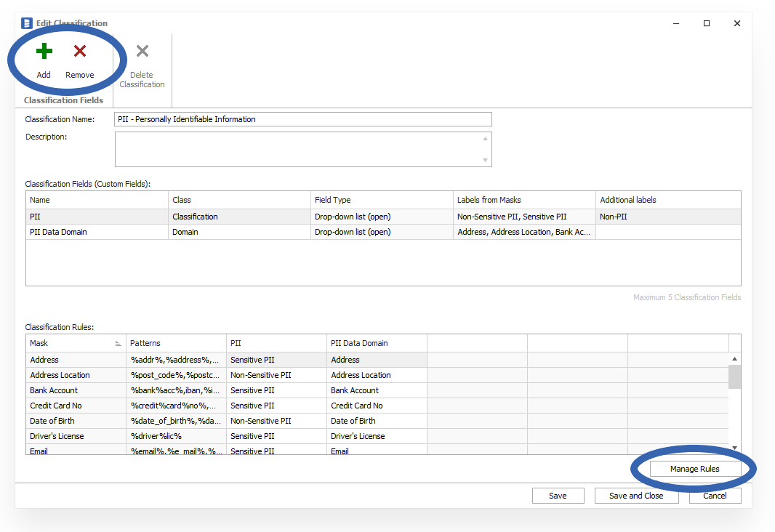Minimize the Edit Classification window

coord(675,23)
